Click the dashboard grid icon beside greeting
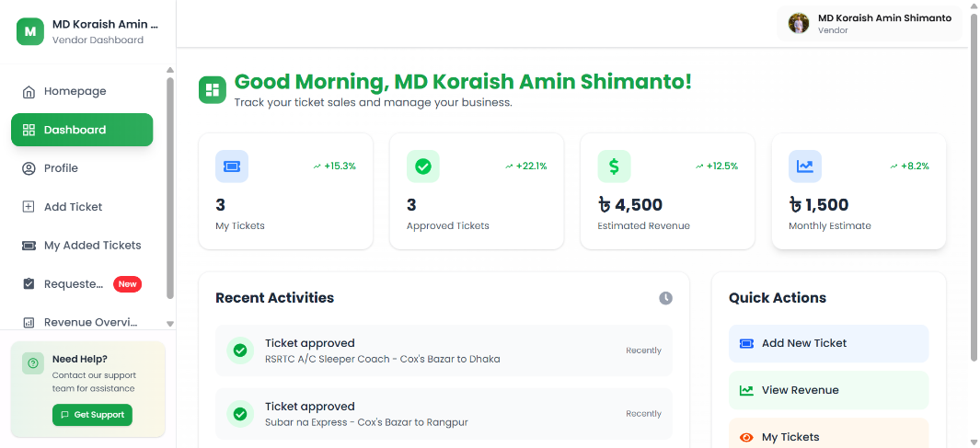This screenshot has width=980, height=448. pyautogui.click(x=213, y=89)
